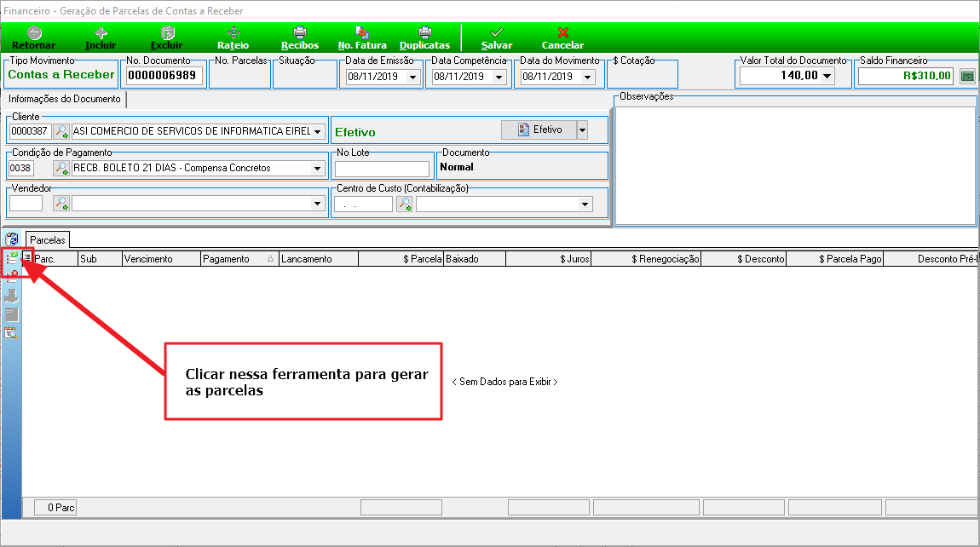Click the 'Normal' Documento text
Image resolution: width=980 pixels, height=547 pixels.
point(457,167)
